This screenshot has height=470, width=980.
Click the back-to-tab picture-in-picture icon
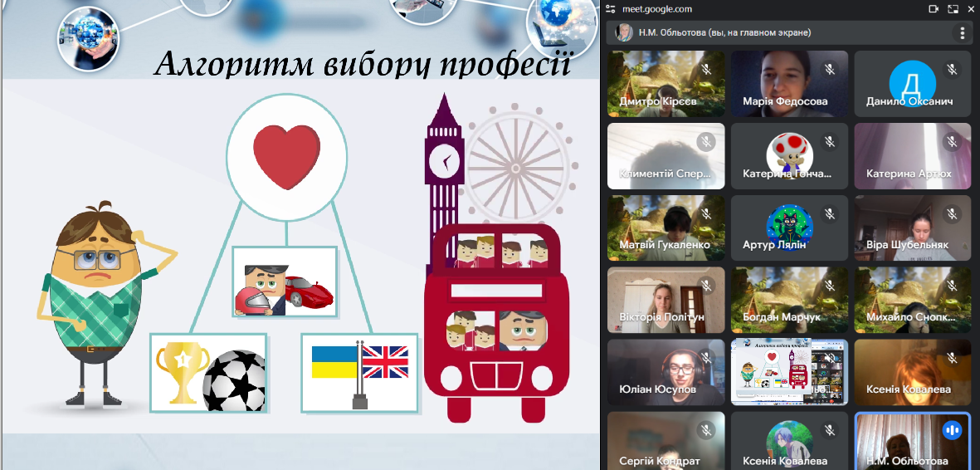point(953,9)
